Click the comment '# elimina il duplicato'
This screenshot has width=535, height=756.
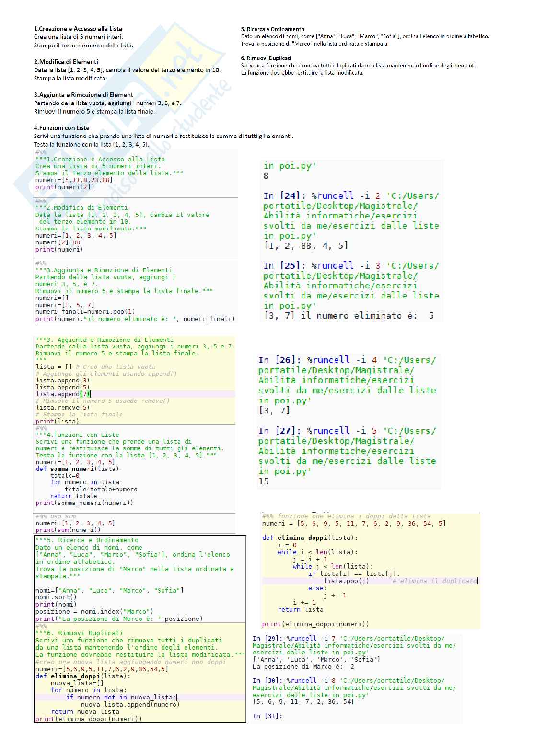pyautogui.click(x=434, y=581)
